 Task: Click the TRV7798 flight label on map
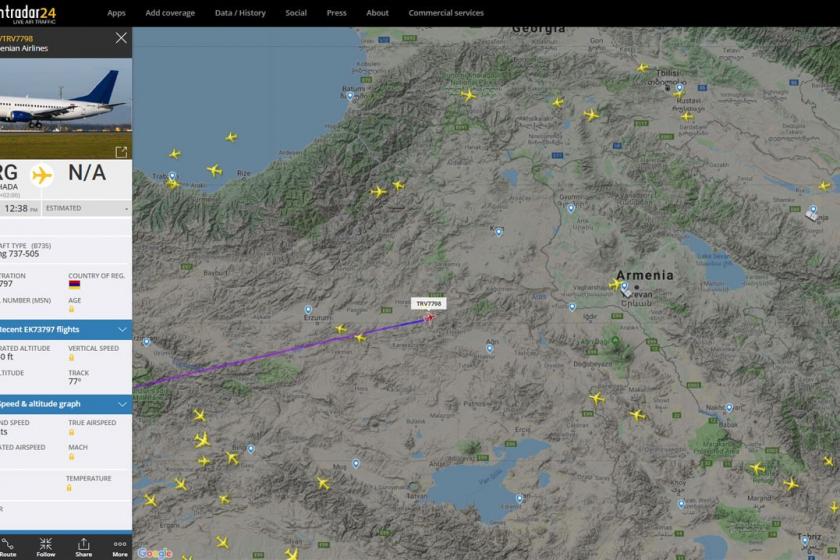pyautogui.click(x=429, y=304)
